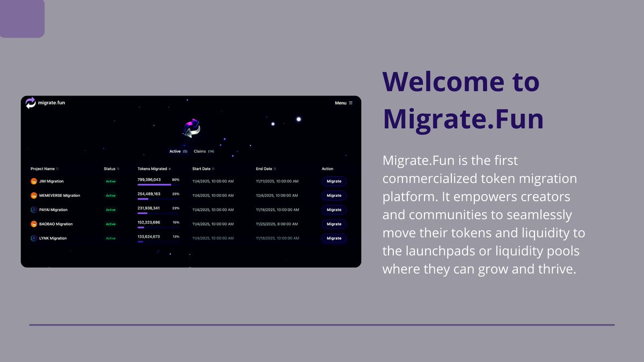Open the BAOBAO Migration project name

[56, 224]
